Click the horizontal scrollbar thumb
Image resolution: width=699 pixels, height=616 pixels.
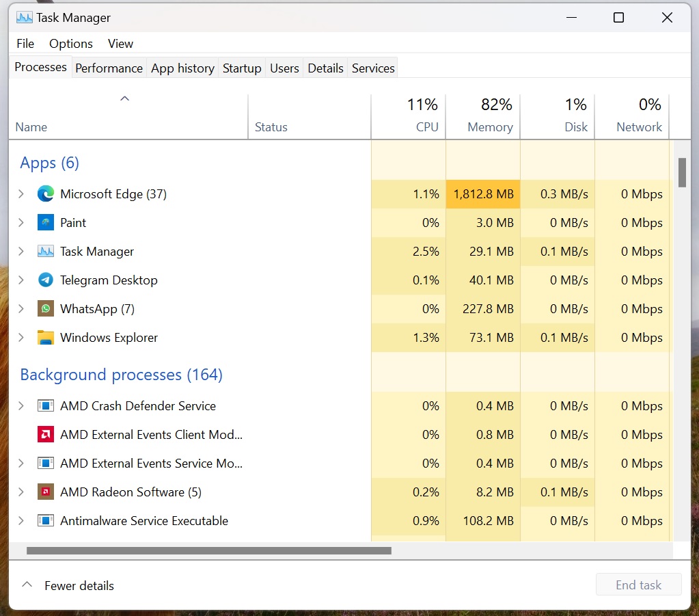(x=208, y=550)
